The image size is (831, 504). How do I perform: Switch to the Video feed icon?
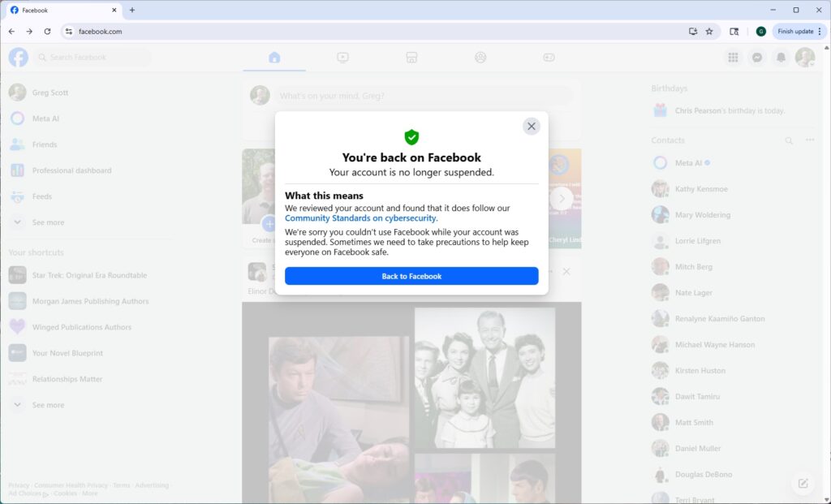pyautogui.click(x=342, y=57)
